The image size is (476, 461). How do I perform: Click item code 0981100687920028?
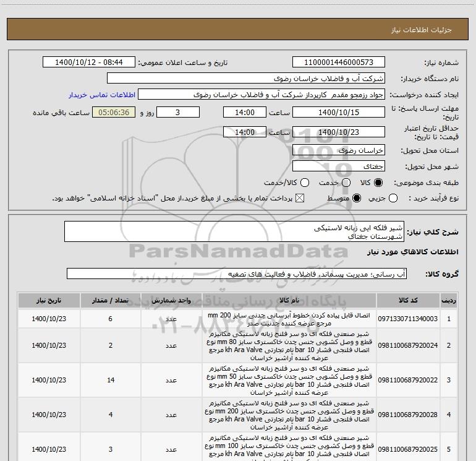click(408, 415)
